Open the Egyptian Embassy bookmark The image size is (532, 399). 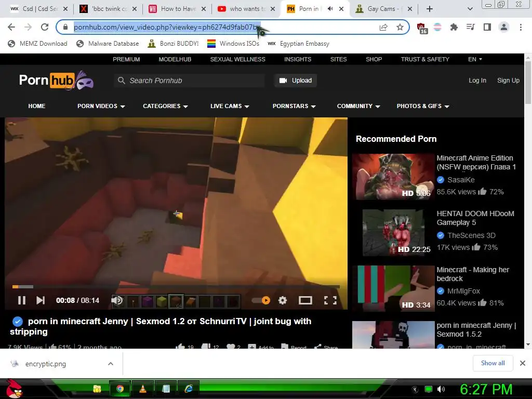pos(298,44)
